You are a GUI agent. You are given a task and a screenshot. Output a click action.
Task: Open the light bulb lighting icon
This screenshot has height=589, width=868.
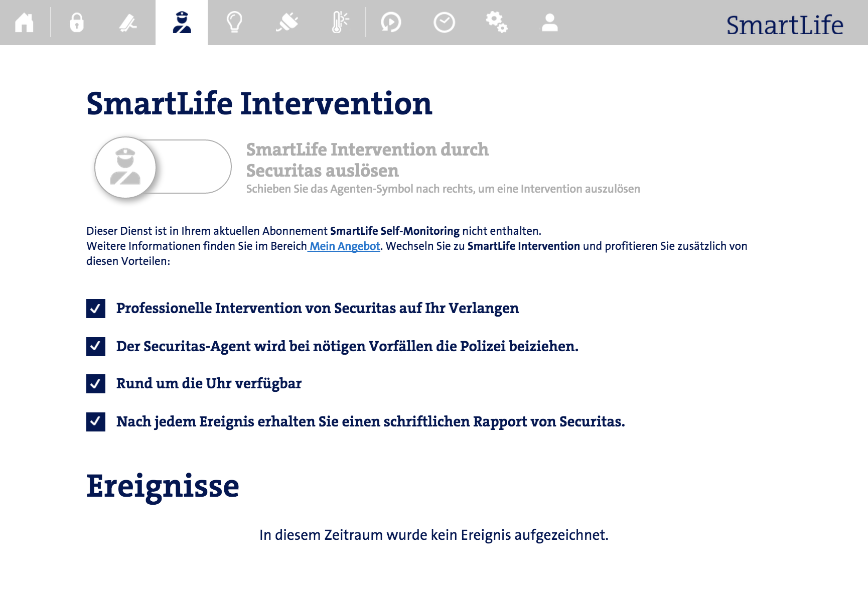234,23
